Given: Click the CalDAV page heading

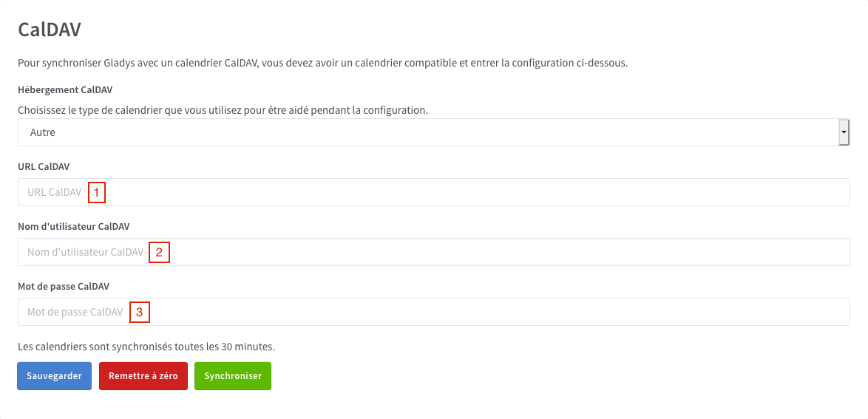Looking at the screenshot, I should 49,30.
